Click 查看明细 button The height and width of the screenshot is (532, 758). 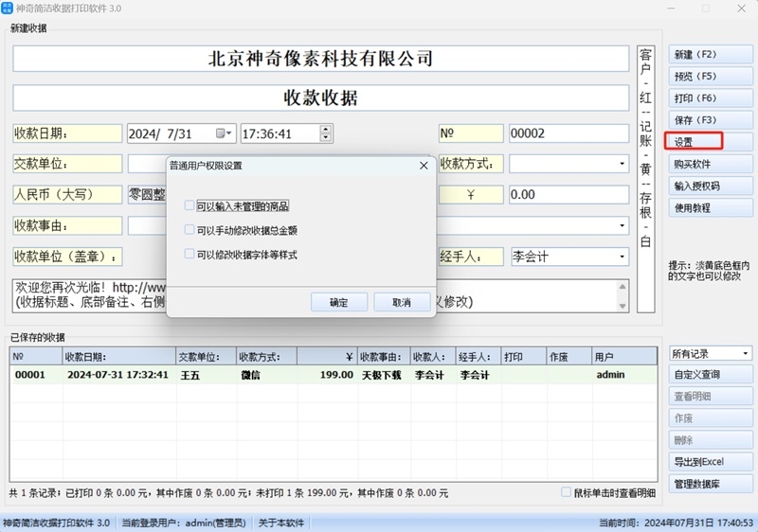711,397
